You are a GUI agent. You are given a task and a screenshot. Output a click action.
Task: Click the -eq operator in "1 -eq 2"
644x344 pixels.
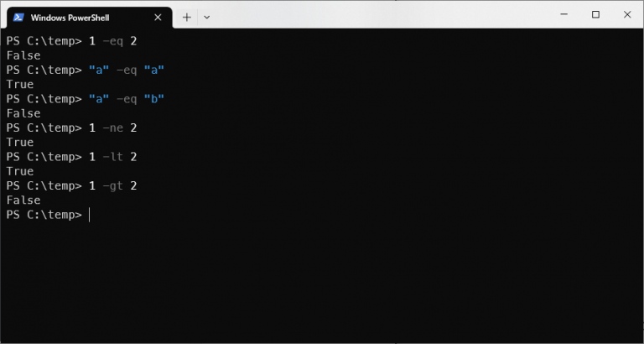[x=113, y=41]
